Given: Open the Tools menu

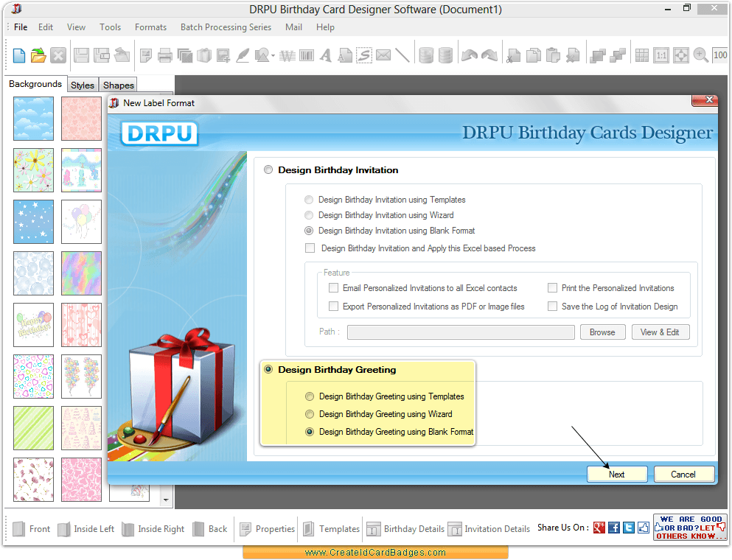Looking at the screenshot, I should pos(110,27).
